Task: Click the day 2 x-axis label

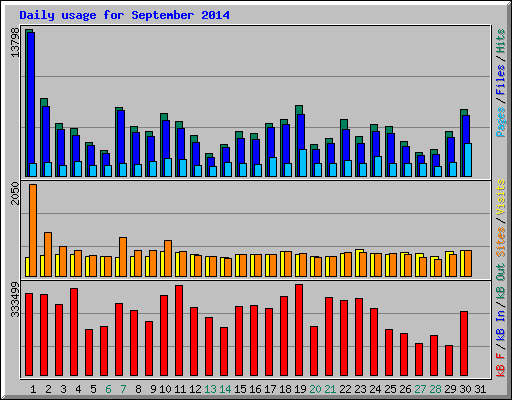Action: click(48, 389)
